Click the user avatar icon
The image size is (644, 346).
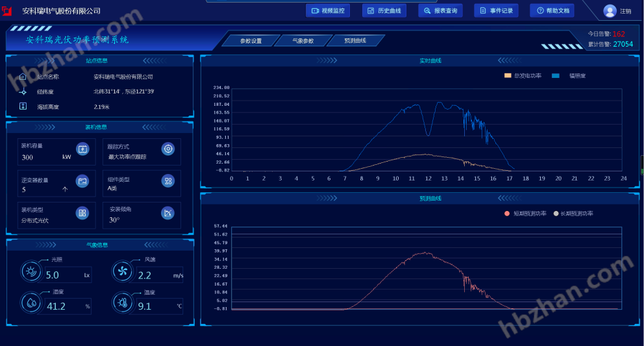tap(610, 11)
